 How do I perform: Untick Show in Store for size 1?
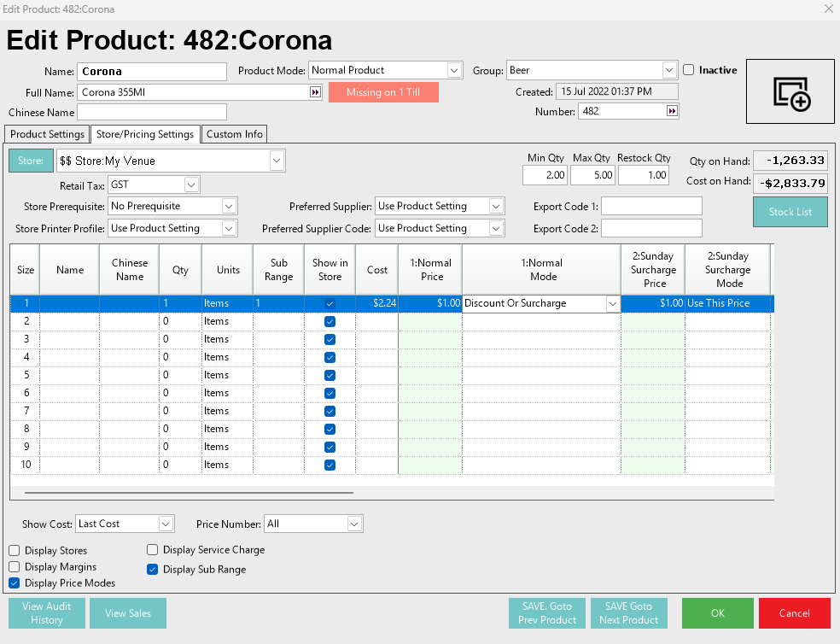330,303
